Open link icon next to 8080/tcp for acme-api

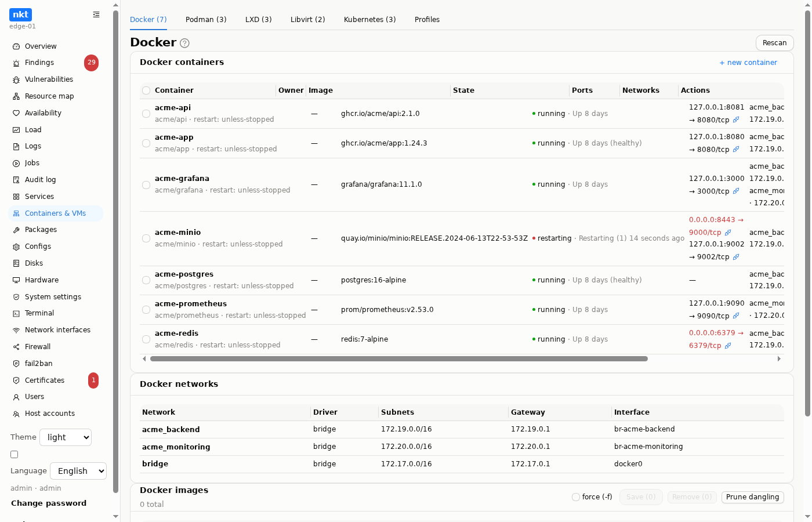736,119
